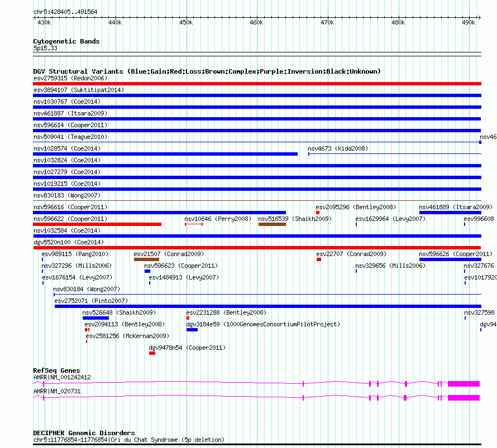Image resolution: width=497 pixels, height=448 pixels.
Task: Click the 440k tick on the ruler
Action: pyautogui.click(x=115, y=22)
